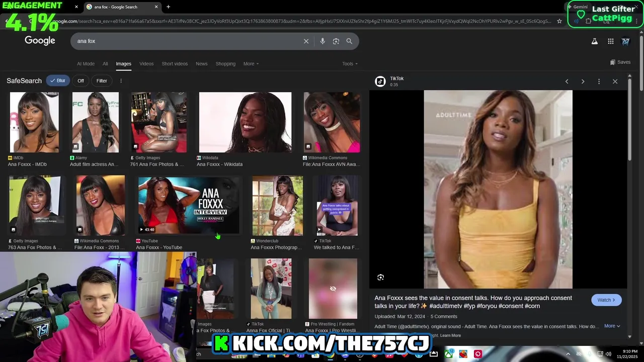Image resolution: width=644 pixels, height=362 pixels.
Task: Open the 761 Getty Images thumbnail
Action: click(158, 122)
